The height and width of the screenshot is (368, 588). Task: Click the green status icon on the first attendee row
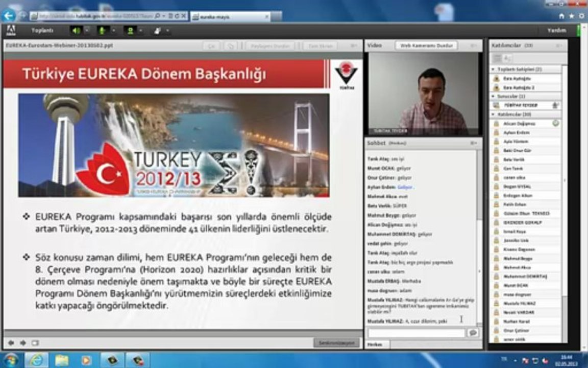[555, 123]
